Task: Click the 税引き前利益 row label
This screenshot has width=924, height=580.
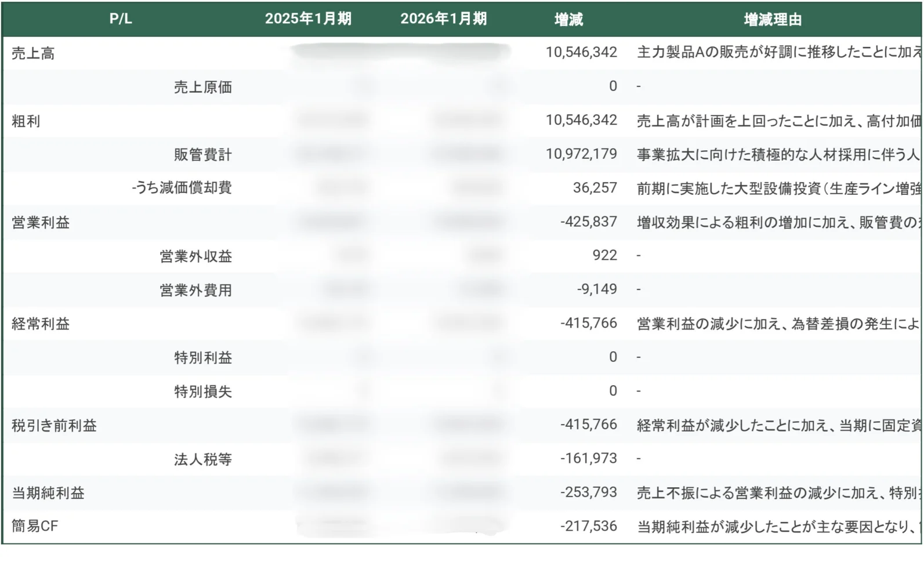Action: click(54, 426)
